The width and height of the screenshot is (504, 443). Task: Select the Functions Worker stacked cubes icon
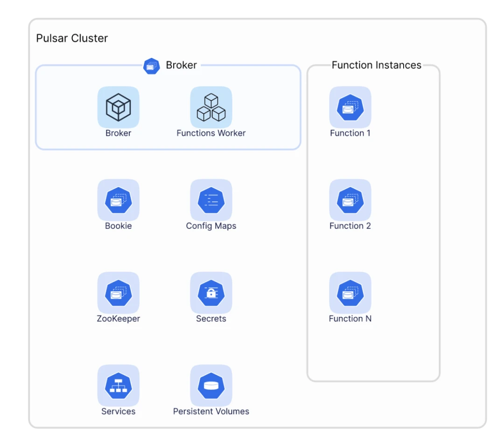[211, 107]
